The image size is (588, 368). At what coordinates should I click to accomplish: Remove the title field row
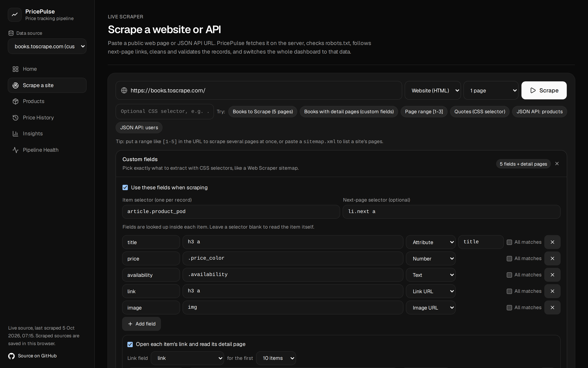(x=552, y=242)
